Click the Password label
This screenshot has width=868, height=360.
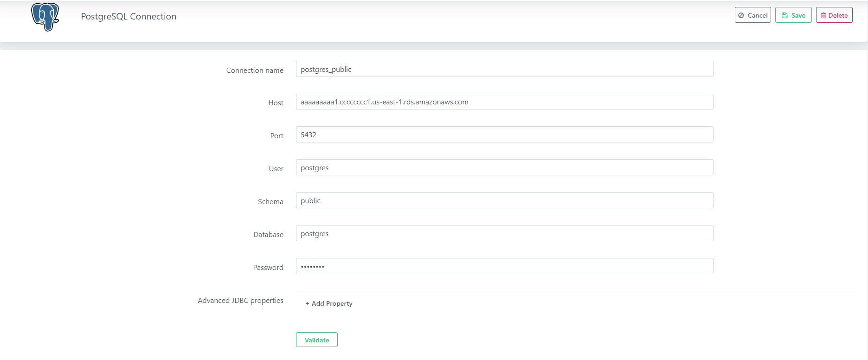268,268
